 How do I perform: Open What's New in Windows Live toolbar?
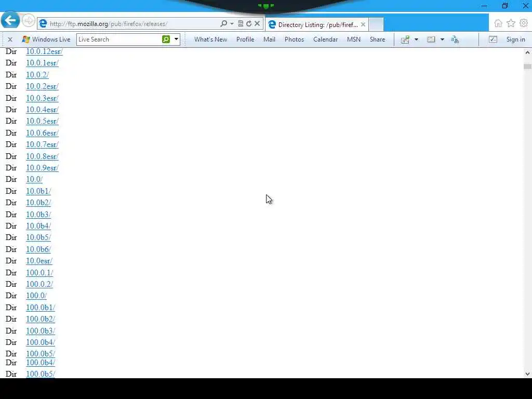(210, 39)
